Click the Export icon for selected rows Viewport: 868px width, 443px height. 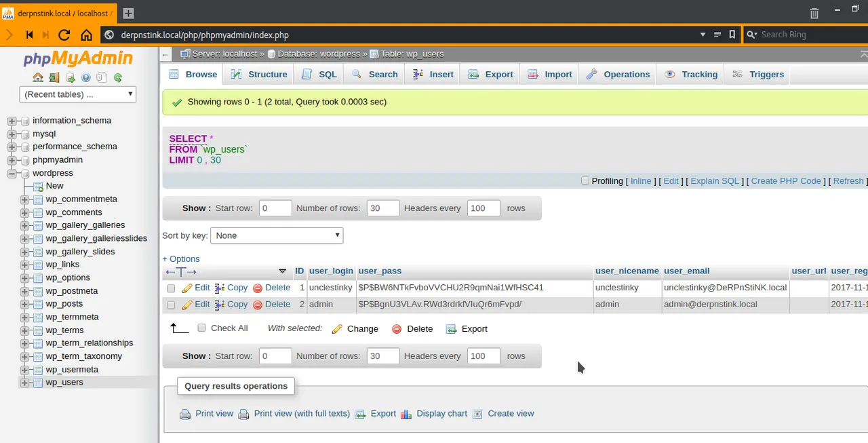pyautogui.click(x=452, y=329)
